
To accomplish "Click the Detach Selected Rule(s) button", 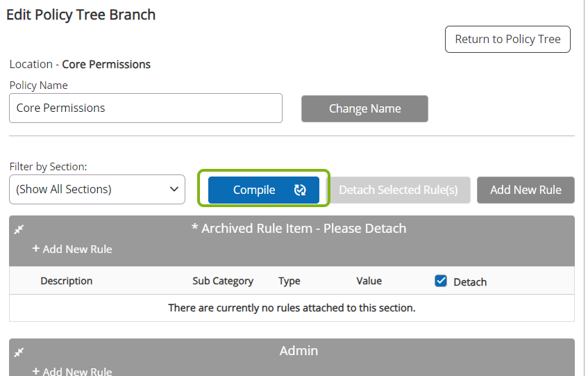I will tap(398, 190).
